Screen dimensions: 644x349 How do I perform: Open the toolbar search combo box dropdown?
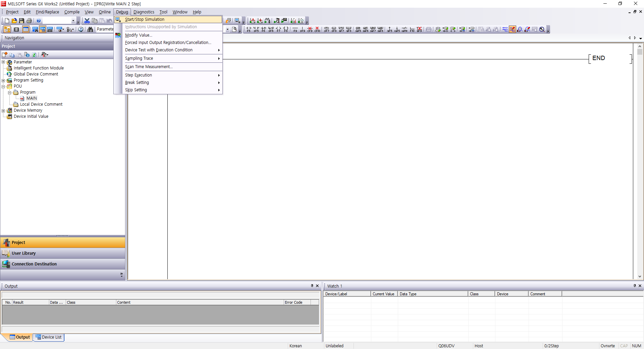[x=73, y=21]
